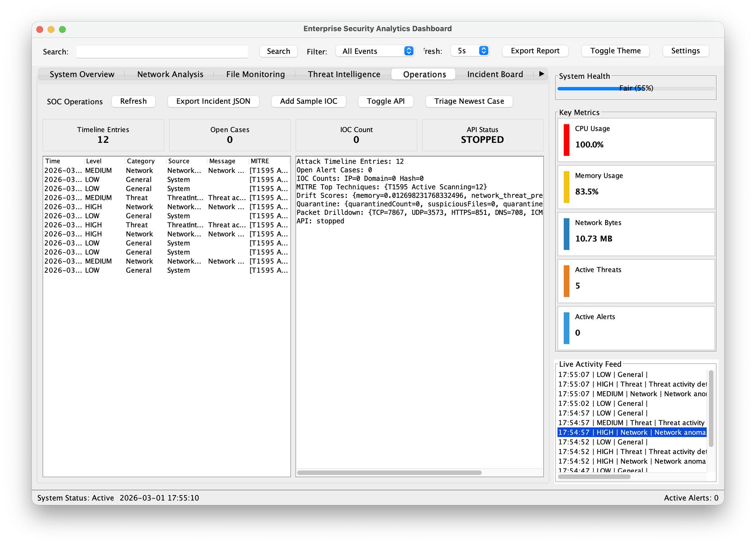Switch to the Incident Board tab
Image resolution: width=756 pixels, height=547 pixels.
(x=495, y=74)
